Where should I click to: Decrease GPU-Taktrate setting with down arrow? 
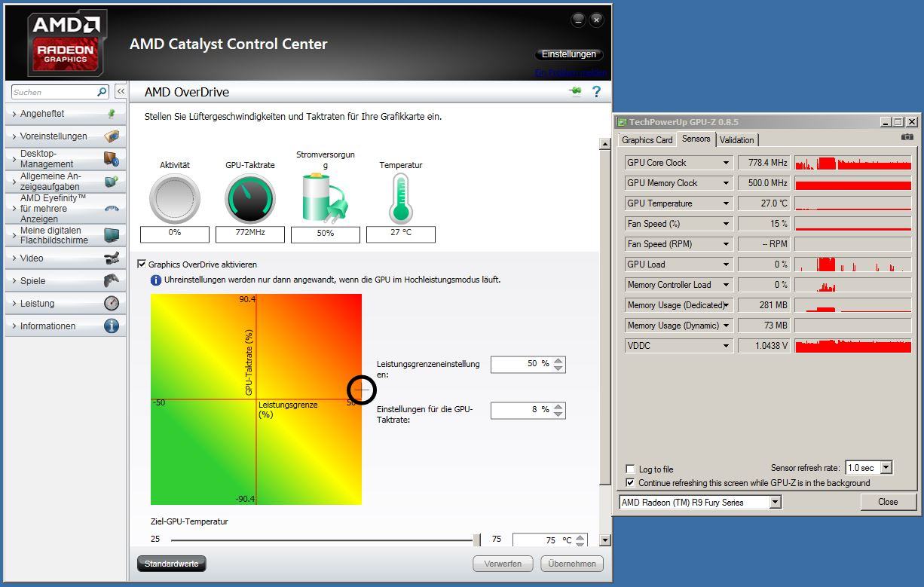pyautogui.click(x=558, y=414)
